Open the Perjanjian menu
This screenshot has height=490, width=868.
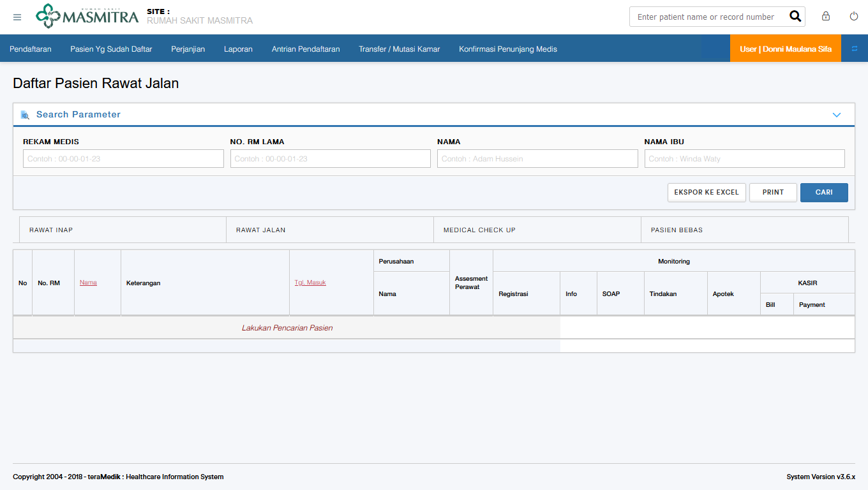[x=188, y=48]
